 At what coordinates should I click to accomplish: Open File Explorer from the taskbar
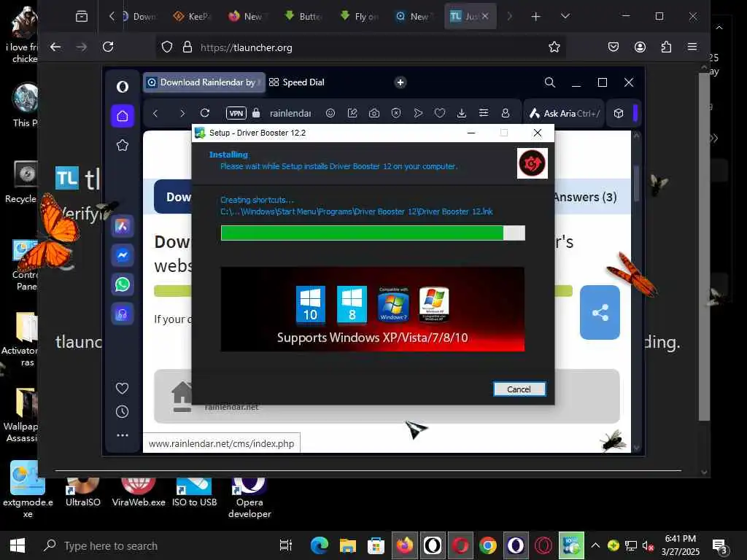pos(348,545)
